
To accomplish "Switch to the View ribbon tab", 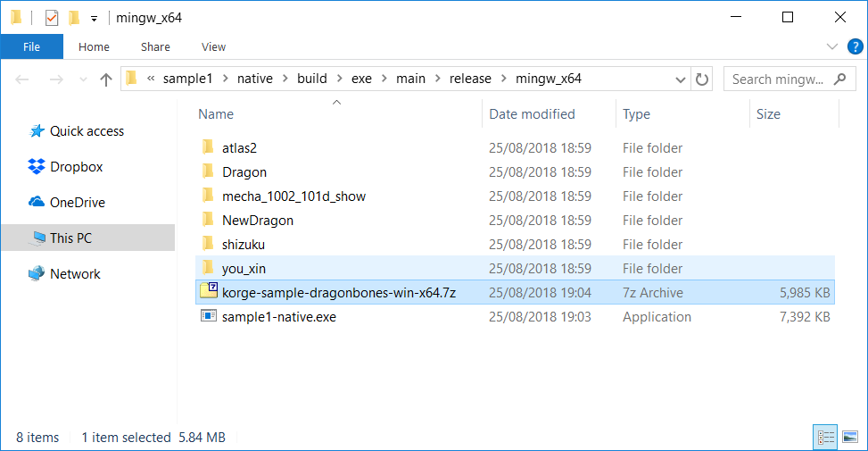I will pos(213,47).
